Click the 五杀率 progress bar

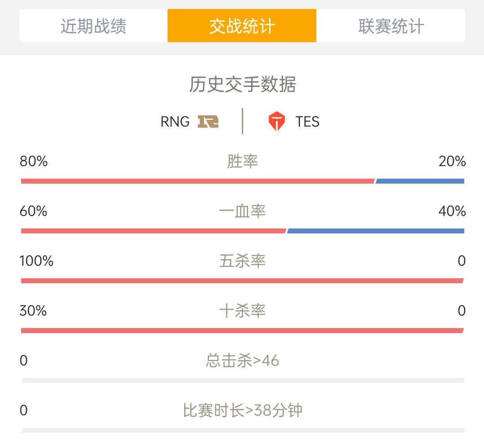click(242, 281)
